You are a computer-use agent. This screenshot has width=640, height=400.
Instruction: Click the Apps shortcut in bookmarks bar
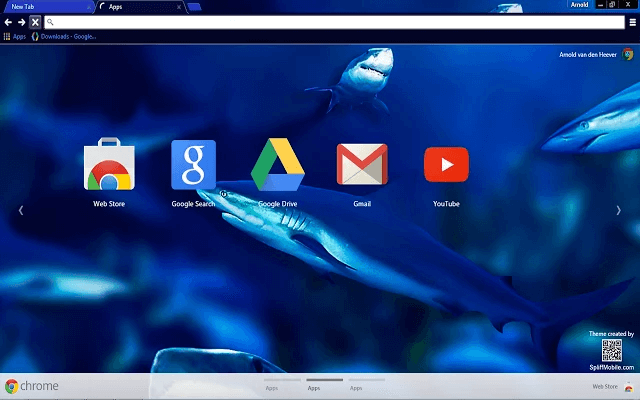[x=14, y=36]
